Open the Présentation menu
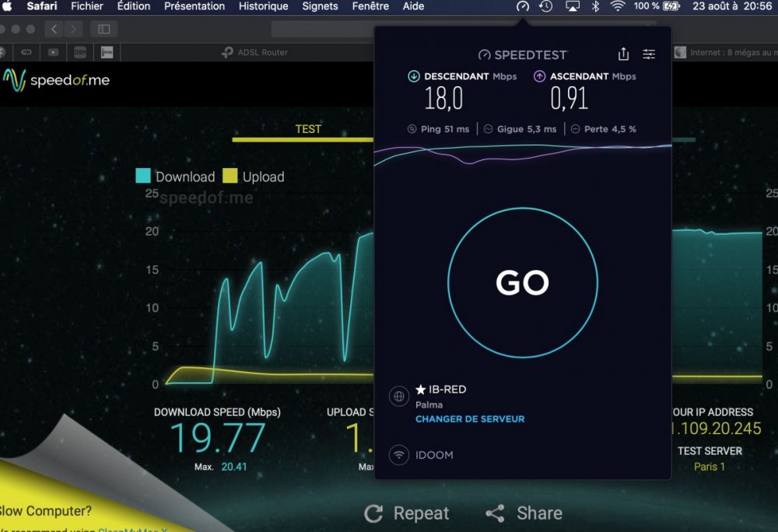This screenshot has height=532, width=778. tap(194, 6)
